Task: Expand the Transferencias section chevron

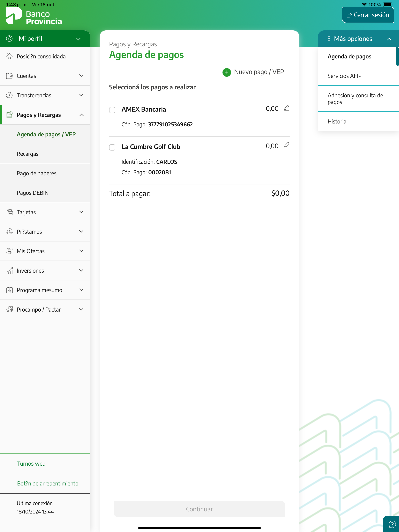Action: point(81,95)
